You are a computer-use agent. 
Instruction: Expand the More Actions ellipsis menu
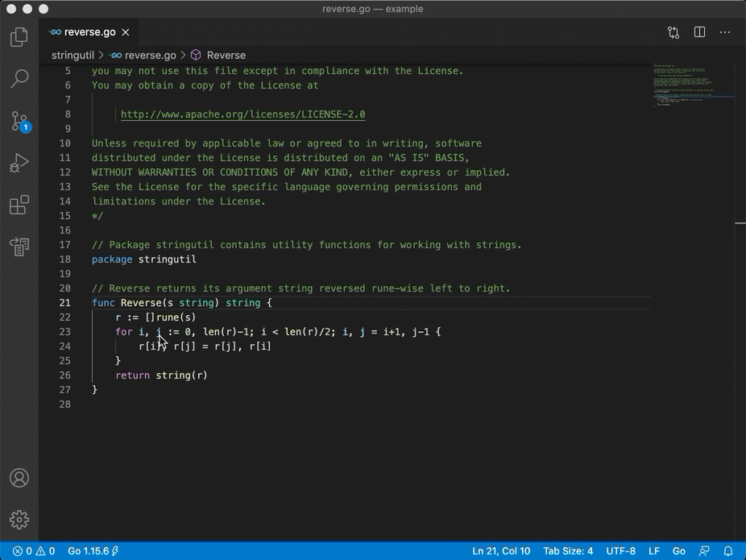tap(724, 32)
